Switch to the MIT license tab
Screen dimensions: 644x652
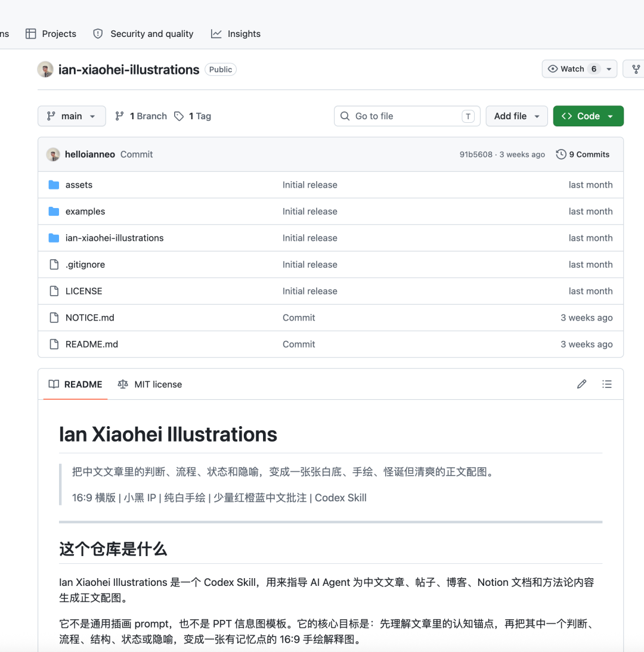(150, 384)
